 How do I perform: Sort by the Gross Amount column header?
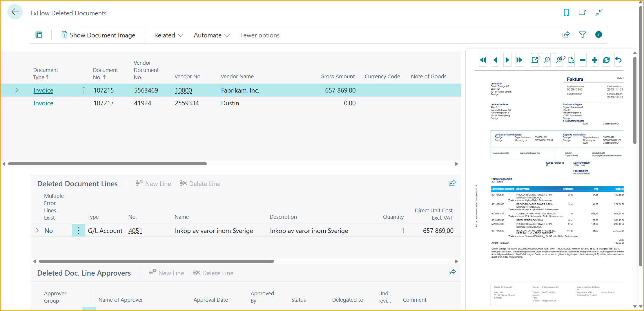pos(337,77)
